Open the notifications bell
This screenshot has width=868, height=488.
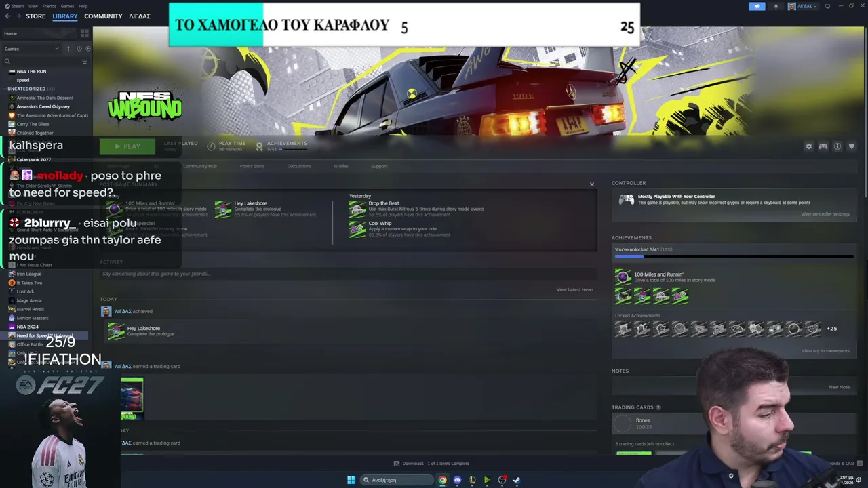pos(776,7)
